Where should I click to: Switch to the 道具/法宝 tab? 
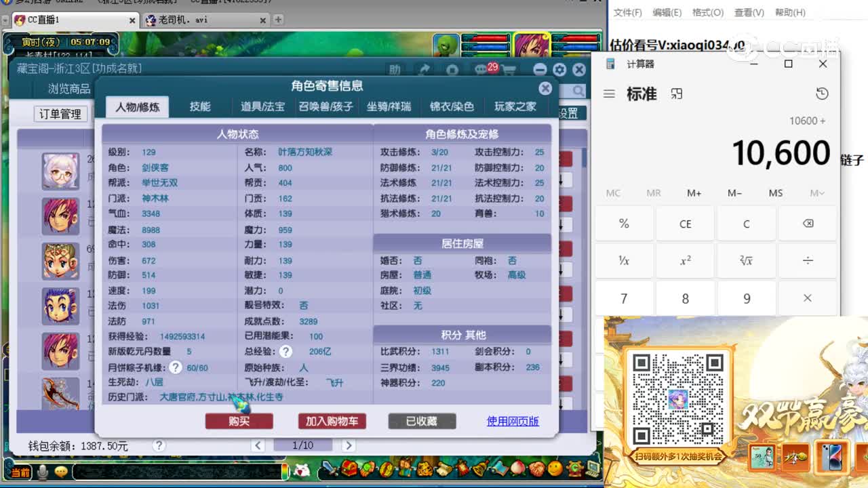click(x=262, y=107)
